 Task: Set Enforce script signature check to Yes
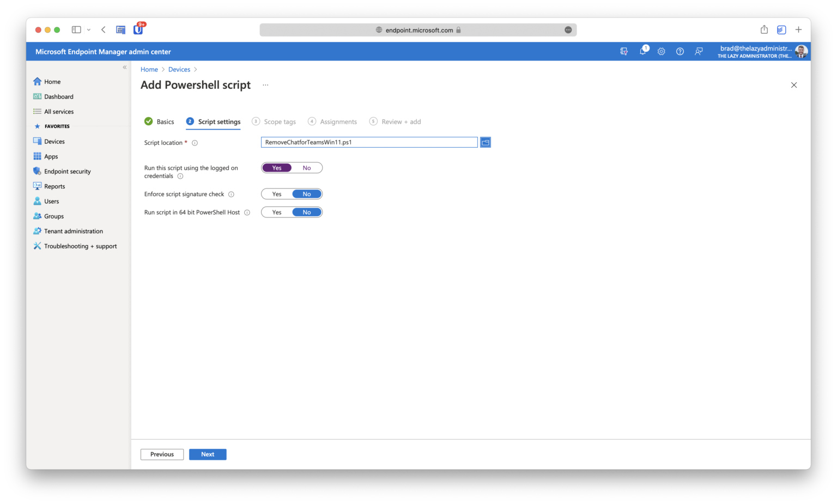[x=277, y=194]
